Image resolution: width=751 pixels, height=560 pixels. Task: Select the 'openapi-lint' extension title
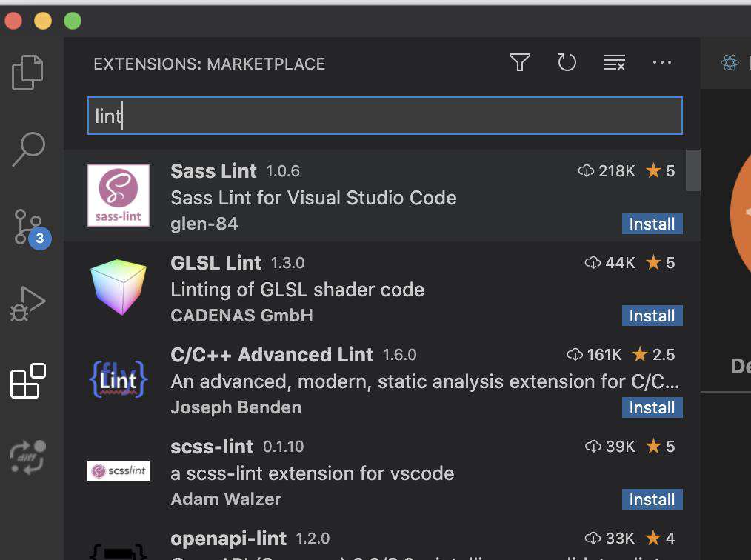pos(228,539)
